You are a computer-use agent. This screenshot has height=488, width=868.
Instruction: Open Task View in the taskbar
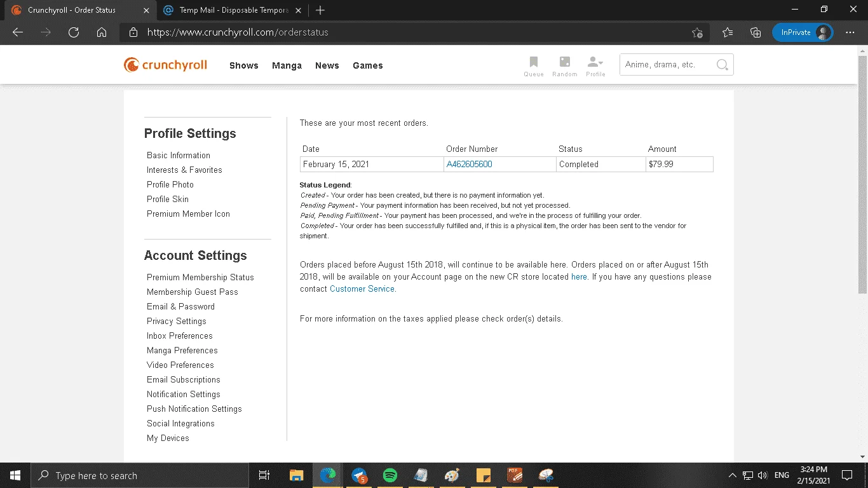pos(264,475)
